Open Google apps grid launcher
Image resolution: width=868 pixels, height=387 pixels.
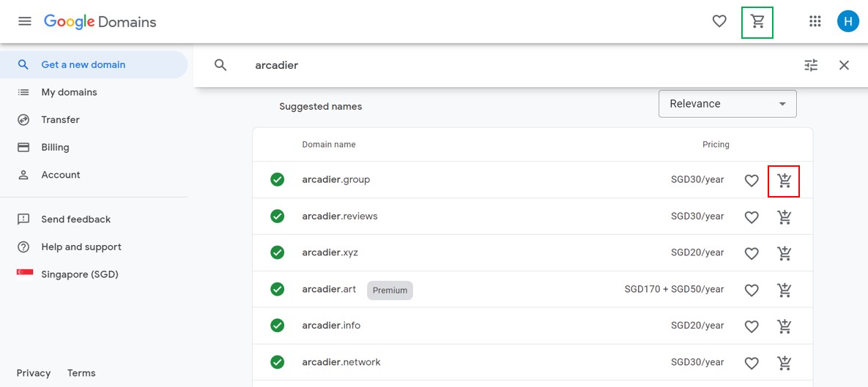coord(815,22)
